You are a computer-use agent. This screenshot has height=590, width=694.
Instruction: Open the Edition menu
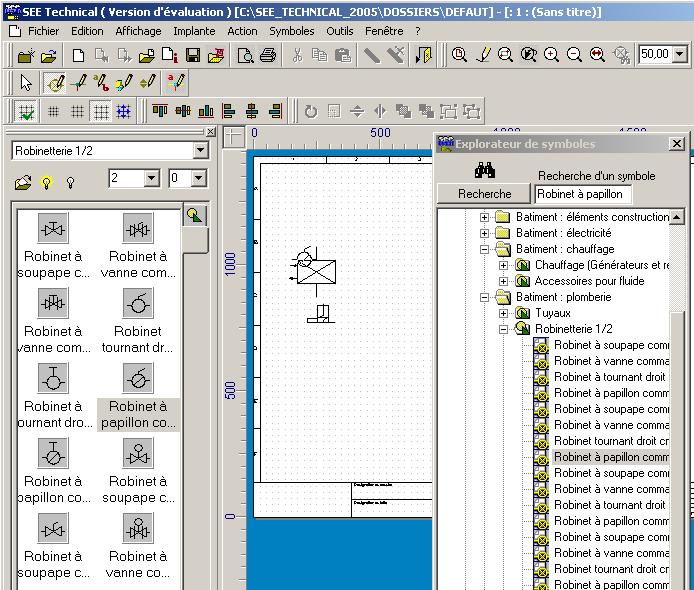tap(87, 31)
